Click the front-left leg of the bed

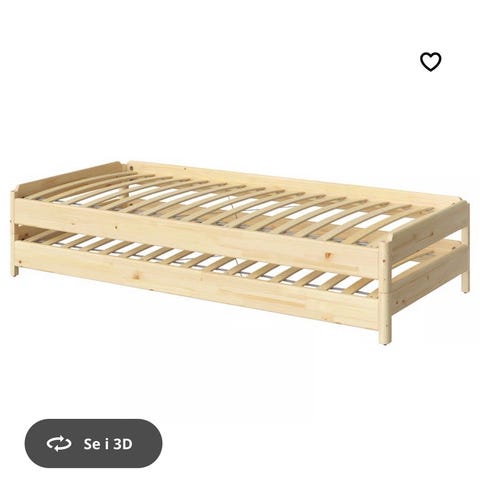pyautogui.click(x=14, y=265)
